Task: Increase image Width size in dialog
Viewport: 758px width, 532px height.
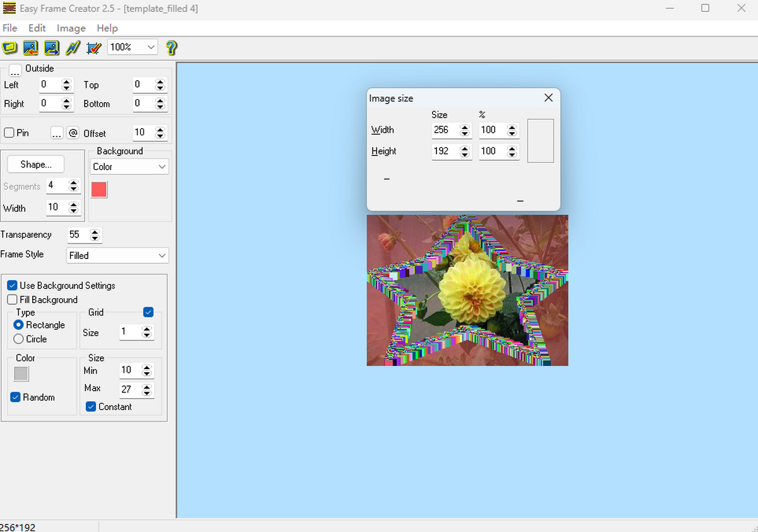Action: tap(465, 127)
